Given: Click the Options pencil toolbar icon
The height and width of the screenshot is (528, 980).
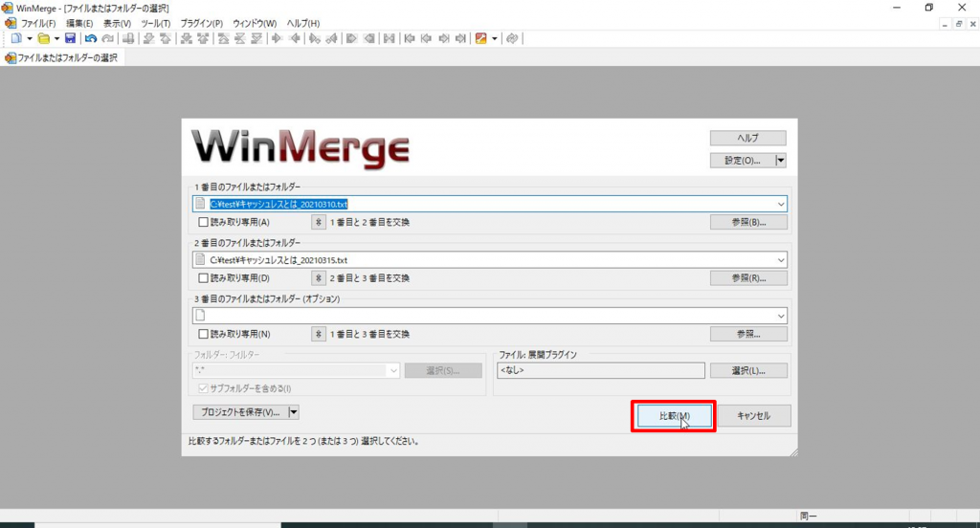Looking at the screenshot, I should click(480, 39).
